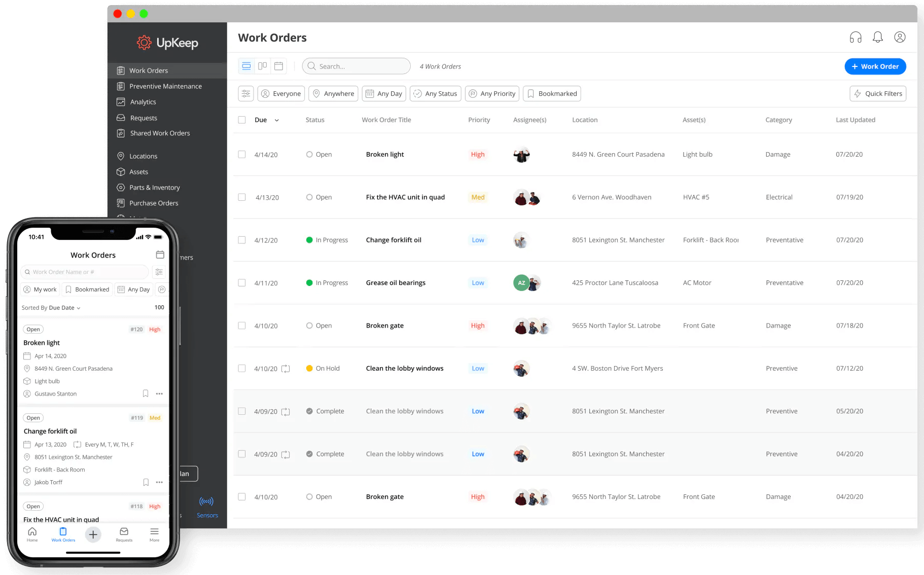Open the Any Priority filter
The image size is (924, 575).
point(492,93)
